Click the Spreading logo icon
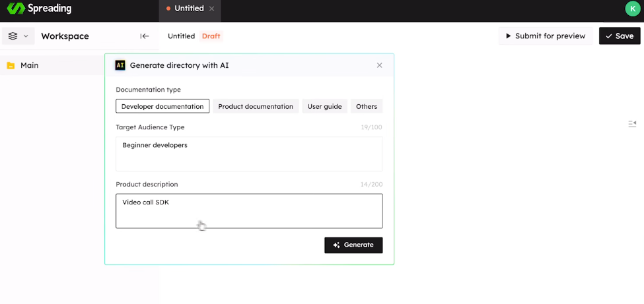The height and width of the screenshot is (304, 644). tap(15, 9)
